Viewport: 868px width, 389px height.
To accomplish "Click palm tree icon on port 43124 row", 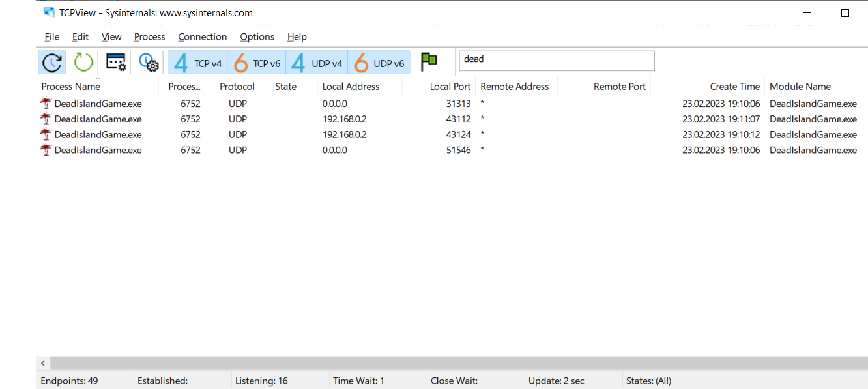I will pyautogui.click(x=46, y=134).
